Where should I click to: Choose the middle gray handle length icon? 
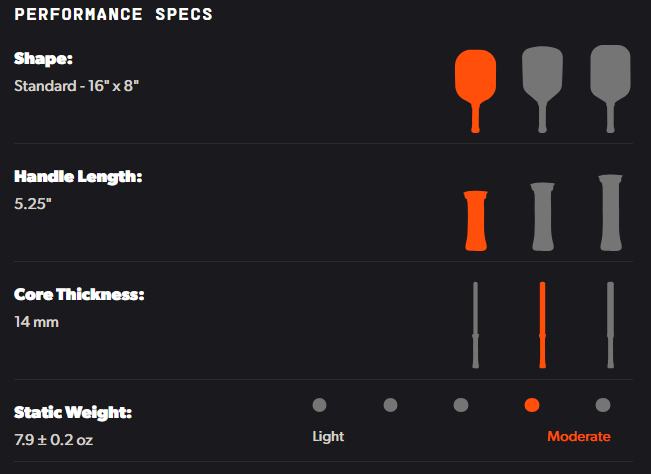[x=542, y=217]
